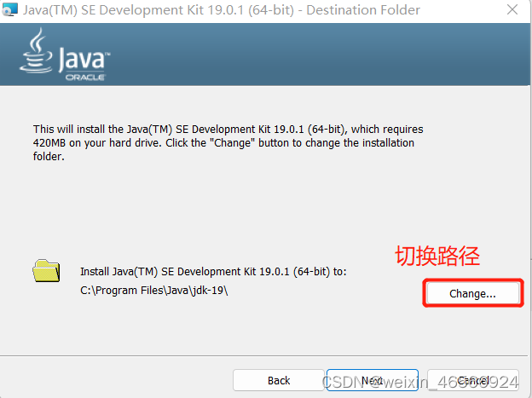This screenshot has height=398, width=532.
Task: Click the installer title bar icon
Action: coord(9,9)
